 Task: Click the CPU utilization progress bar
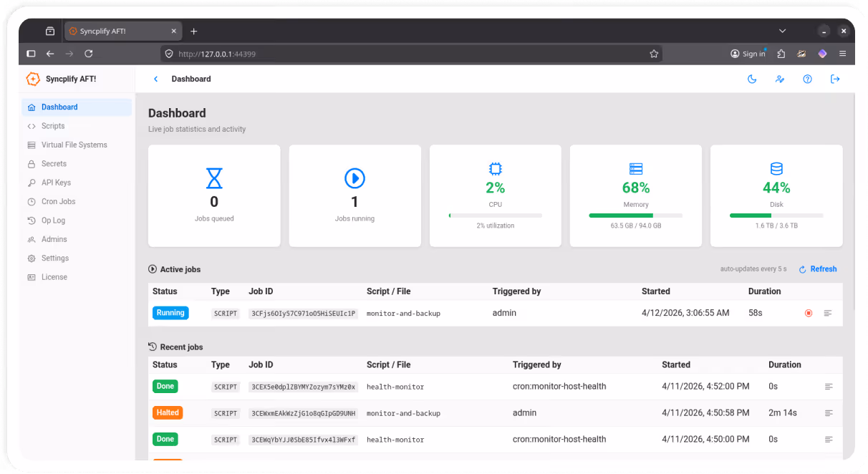(496, 215)
